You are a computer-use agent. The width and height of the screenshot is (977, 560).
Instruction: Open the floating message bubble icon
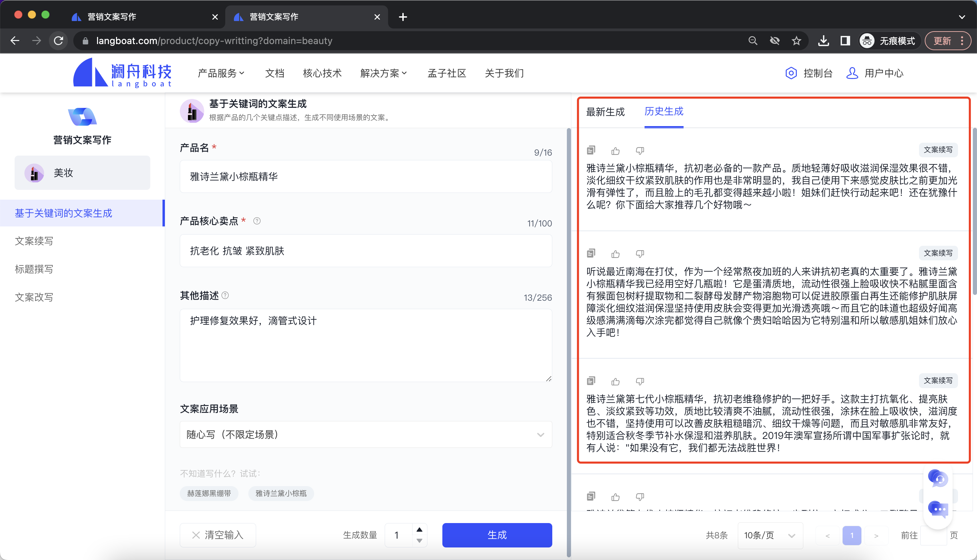click(938, 509)
